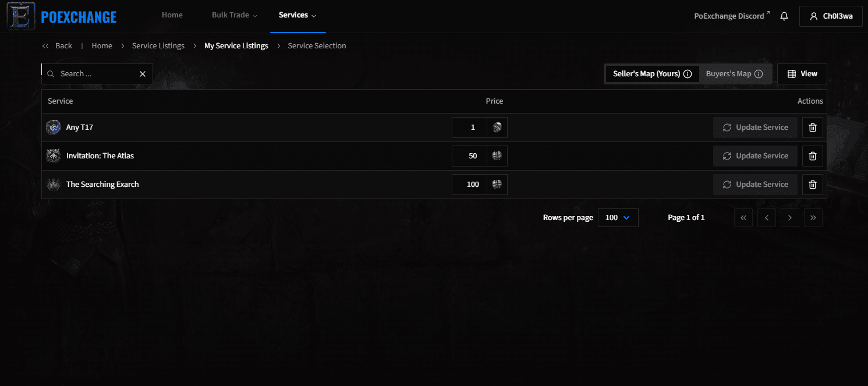
Task: Update Service for Any T17
Action: pos(755,128)
